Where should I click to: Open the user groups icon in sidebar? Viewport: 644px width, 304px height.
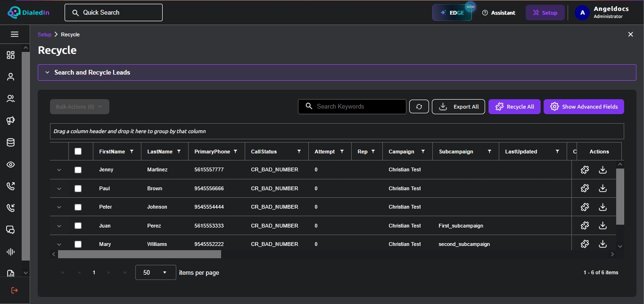(x=11, y=99)
